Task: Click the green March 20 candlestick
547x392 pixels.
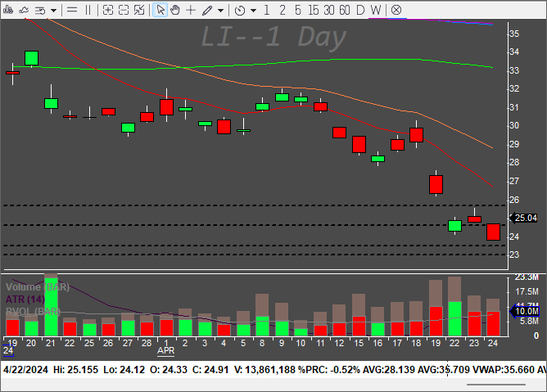Action: pyautogui.click(x=32, y=58)
